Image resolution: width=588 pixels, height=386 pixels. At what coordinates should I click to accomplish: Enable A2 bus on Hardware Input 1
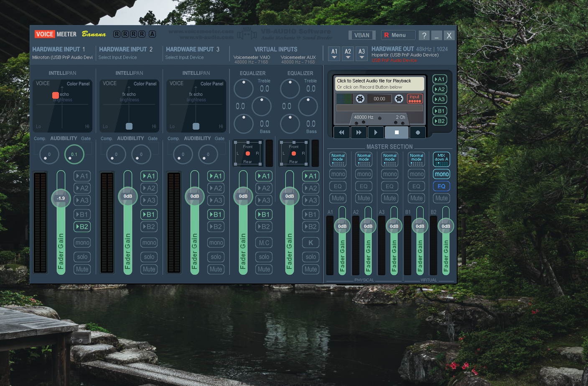point(82,188)
